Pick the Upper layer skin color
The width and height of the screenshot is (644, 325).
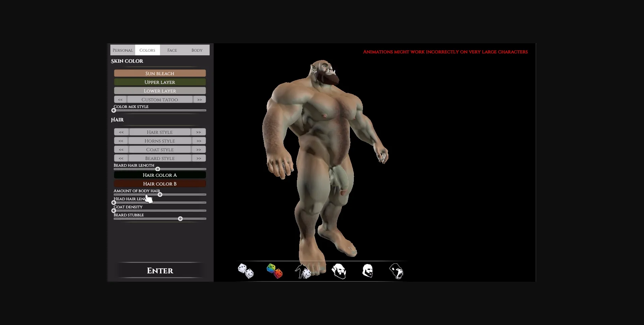tap(160, 82)
